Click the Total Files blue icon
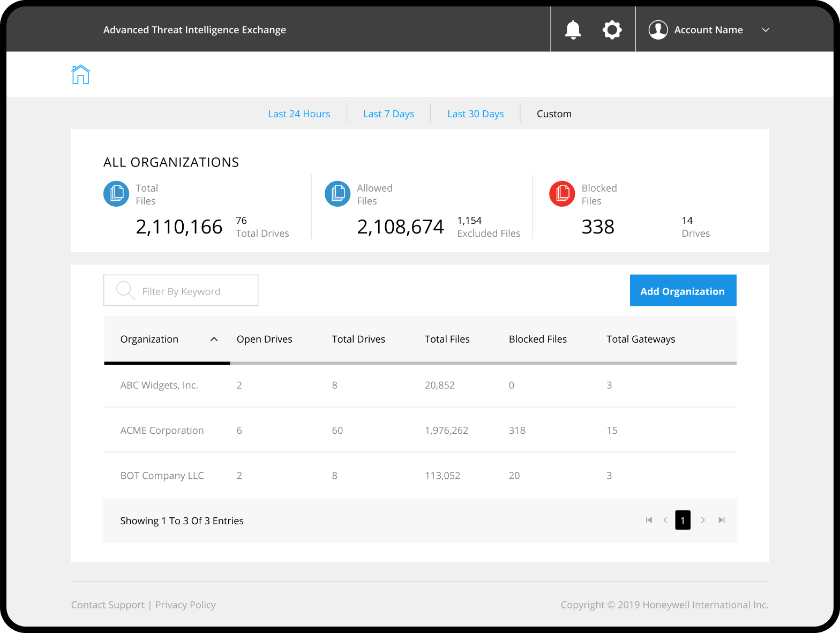Viewport: 840px width, 633px height. tap(116, 194)
